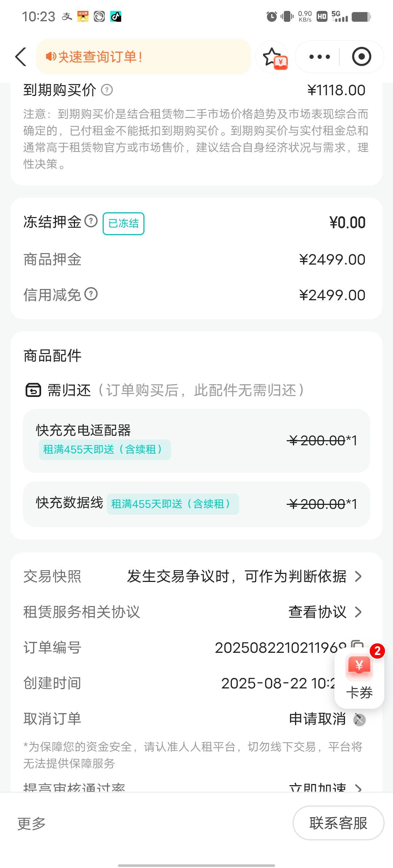The height and width of the screenshot is (868, 393).
Task: Contact support via 联系客服 button
Action: point(338,823)
